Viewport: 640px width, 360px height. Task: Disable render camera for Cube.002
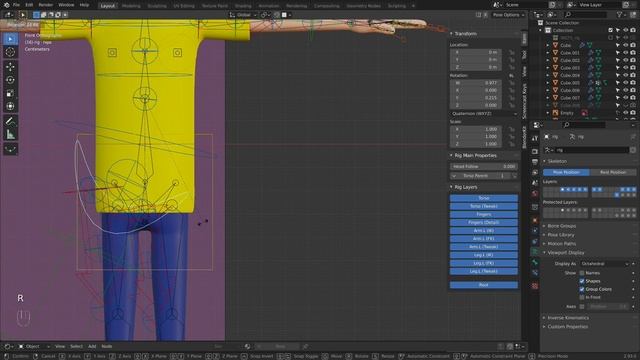click(633, 60)
